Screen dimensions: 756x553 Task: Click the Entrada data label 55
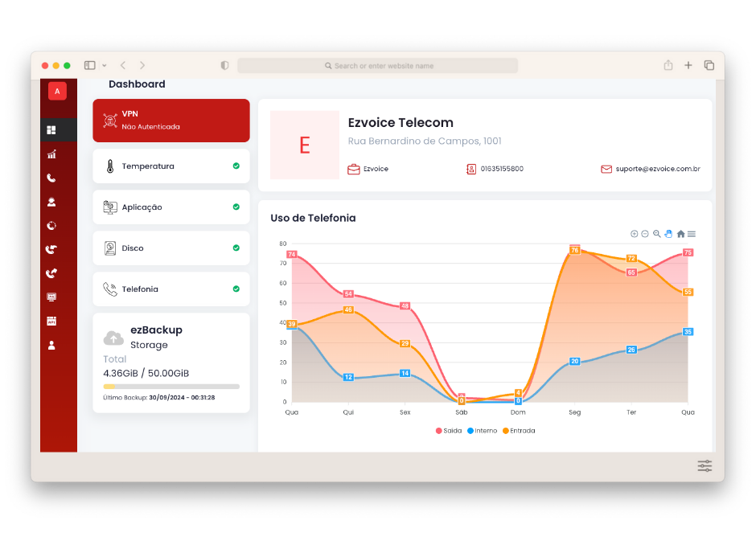click(x=688, y=292)
